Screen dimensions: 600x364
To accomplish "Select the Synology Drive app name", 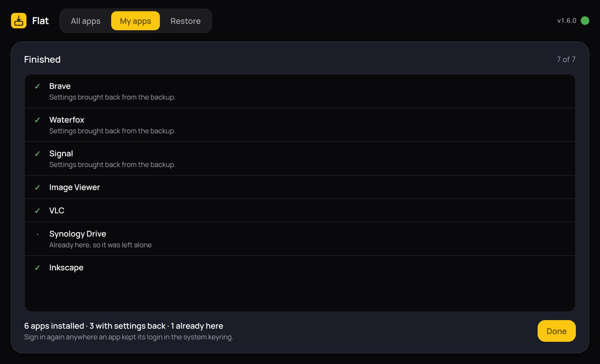I will tap(78, 234).
